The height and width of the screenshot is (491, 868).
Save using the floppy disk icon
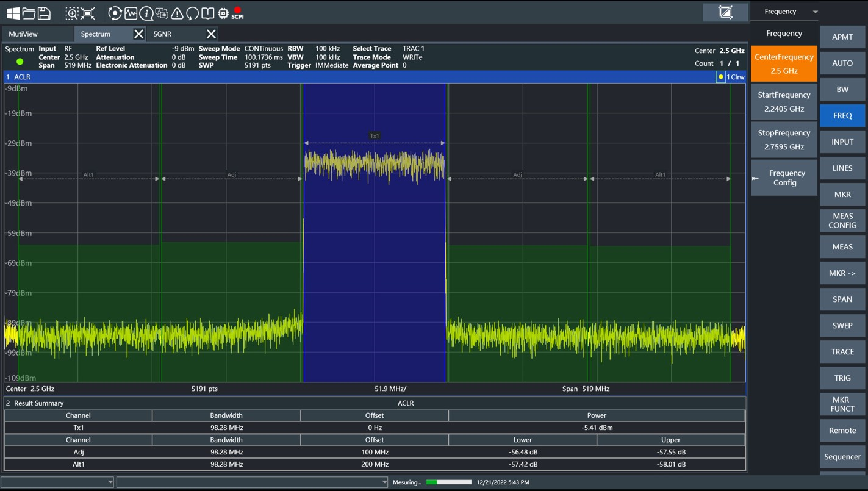(x=44, y=13)
